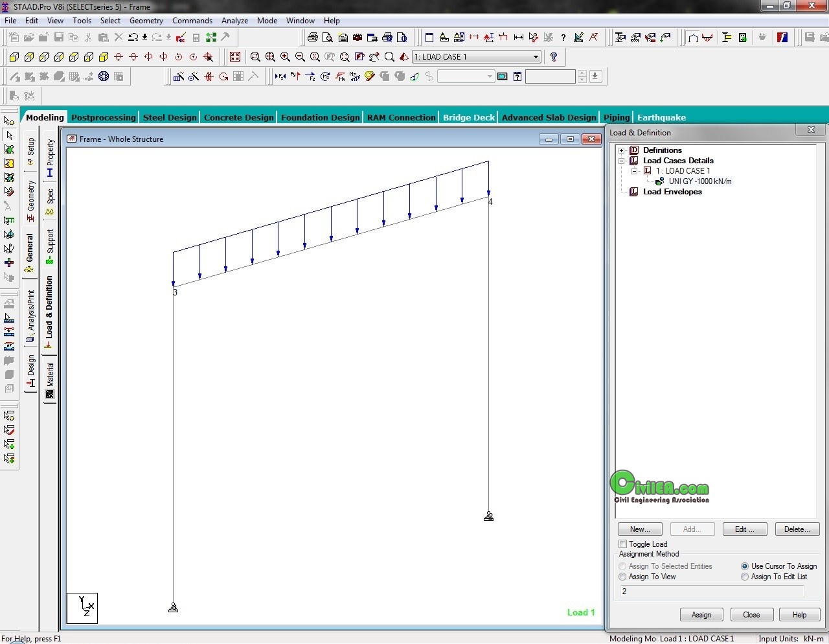The width and height of the screenshot is (829, 644).
Task: Click the Take Picture camera icon
Action: pos(358,38)
